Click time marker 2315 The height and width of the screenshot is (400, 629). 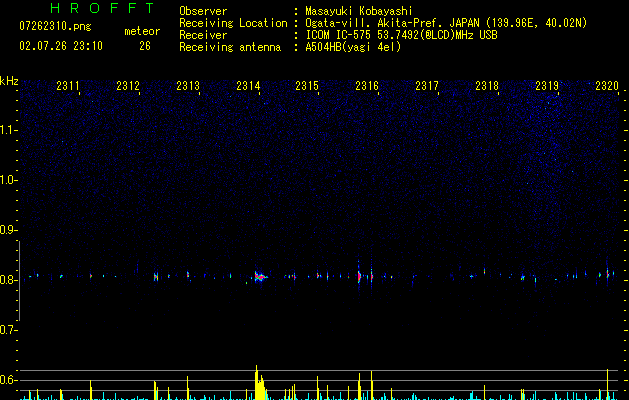(x=307, y=85)
